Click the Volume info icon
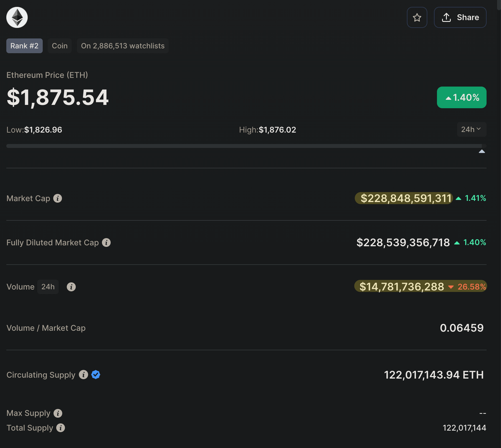The width and height of the screenshot is (501, 448). [x=71, y=287]
